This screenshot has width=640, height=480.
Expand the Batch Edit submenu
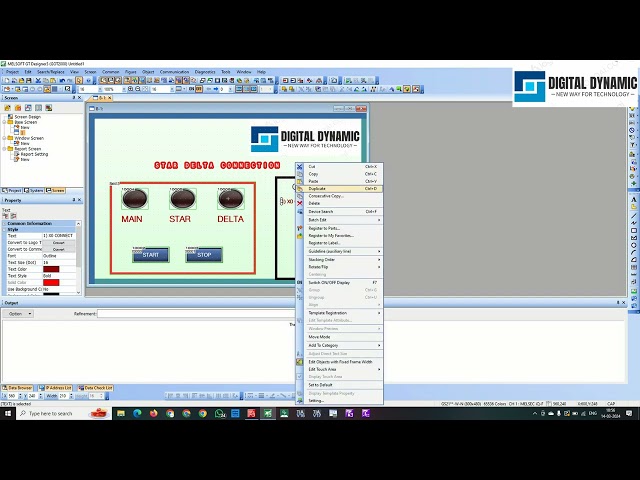coord(344,220)
